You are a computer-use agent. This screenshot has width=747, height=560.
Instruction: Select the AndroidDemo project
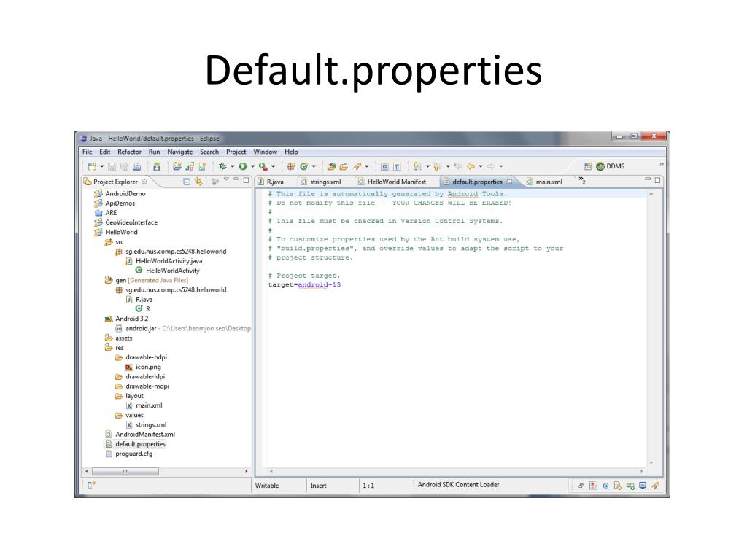click(125, 193)
